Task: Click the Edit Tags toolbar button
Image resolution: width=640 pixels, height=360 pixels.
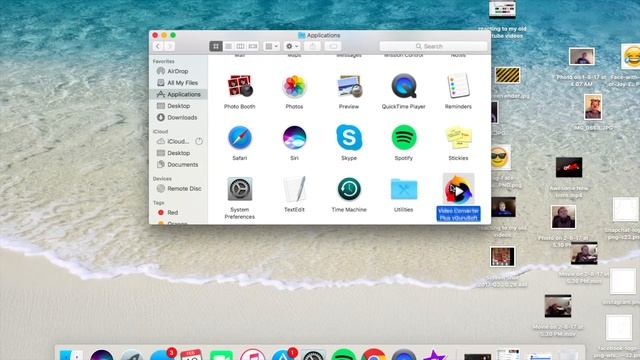Action: point(333,46)
